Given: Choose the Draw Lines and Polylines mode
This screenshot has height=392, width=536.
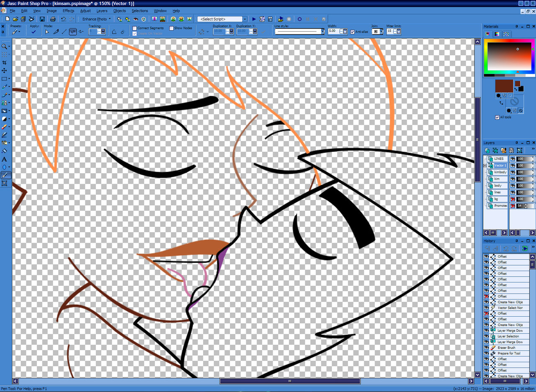Looking at the screenshot, I should [x=64, y=31].
